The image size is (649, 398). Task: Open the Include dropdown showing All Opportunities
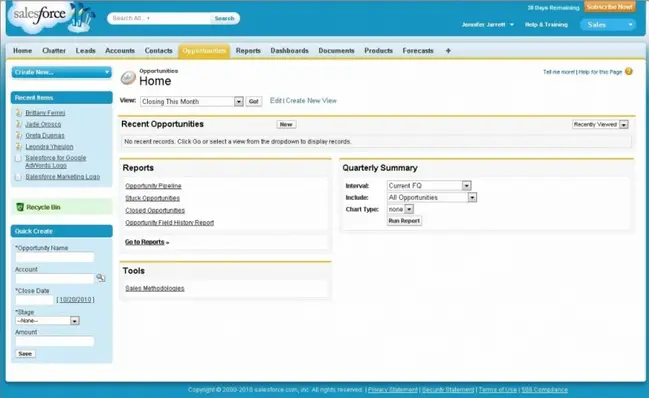tap(472, 197)
